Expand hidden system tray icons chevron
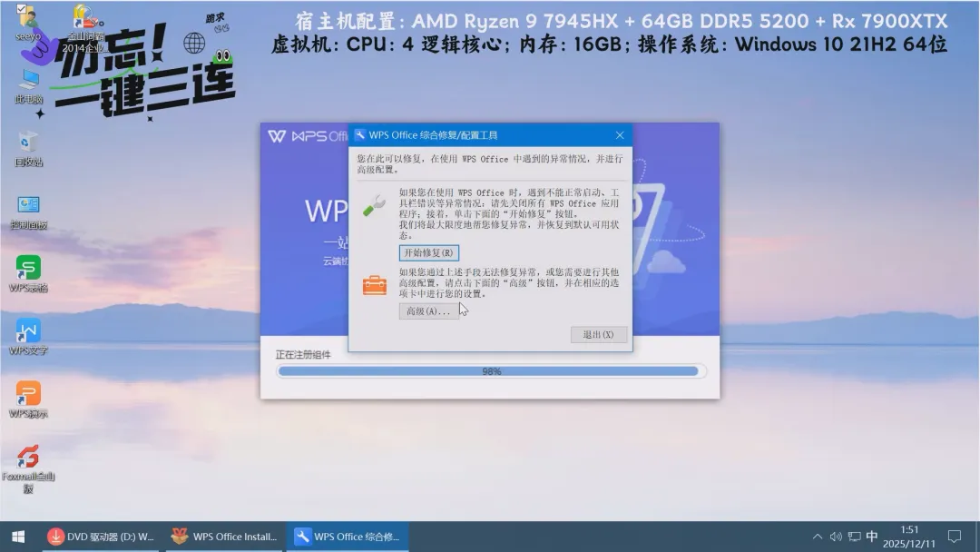This screenshot has width=980, height=552. [x=818, y=537]
